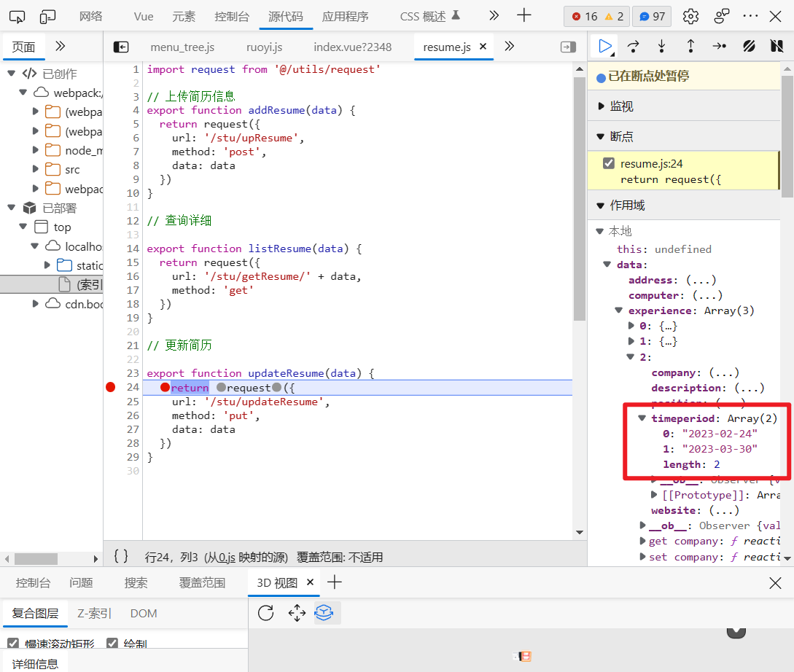
Task: Toggle the slow scroll rects checkbox
Action: 13,644
